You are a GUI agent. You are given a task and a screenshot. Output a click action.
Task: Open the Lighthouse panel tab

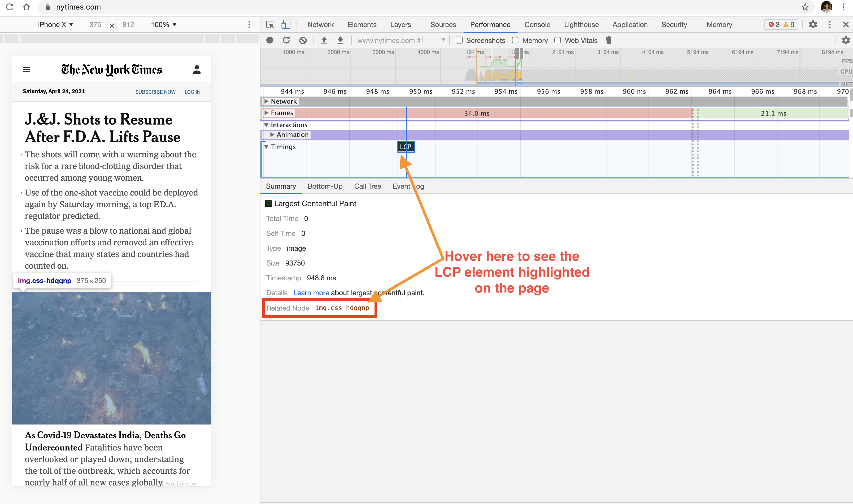tap(581, 24)
